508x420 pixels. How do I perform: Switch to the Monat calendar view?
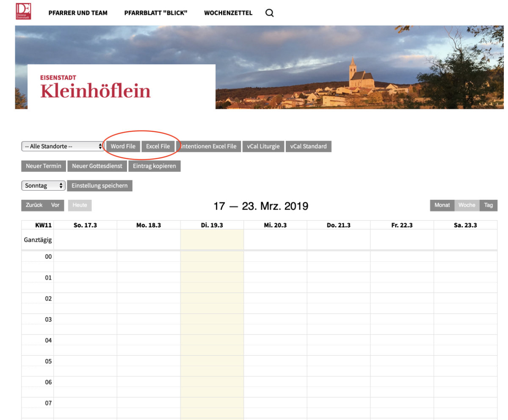442,205
